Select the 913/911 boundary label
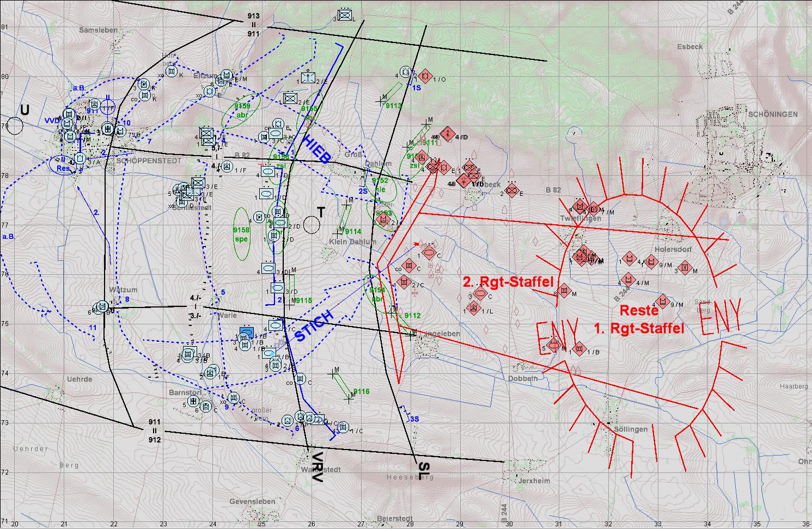812x529 pixels. [x=253, y=24]
